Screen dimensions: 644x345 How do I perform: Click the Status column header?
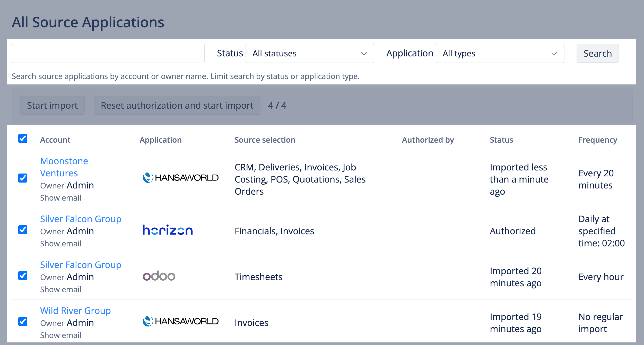point(501,140)
